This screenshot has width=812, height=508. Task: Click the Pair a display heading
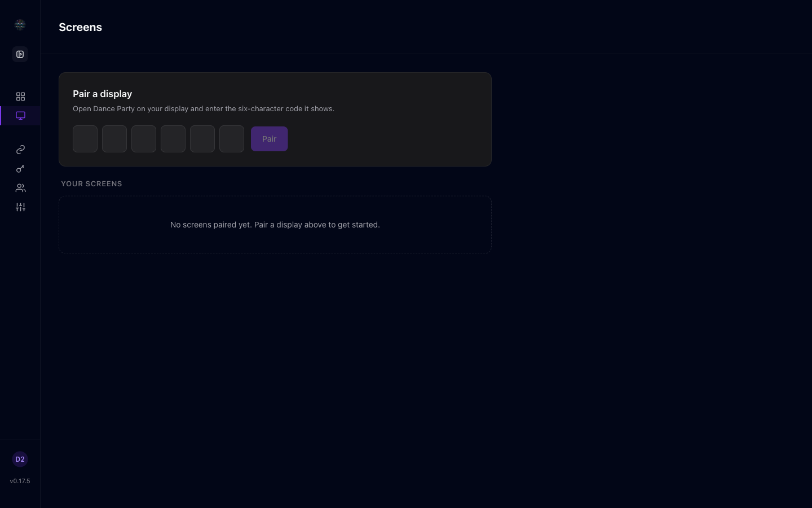click(x=102, y=94)
